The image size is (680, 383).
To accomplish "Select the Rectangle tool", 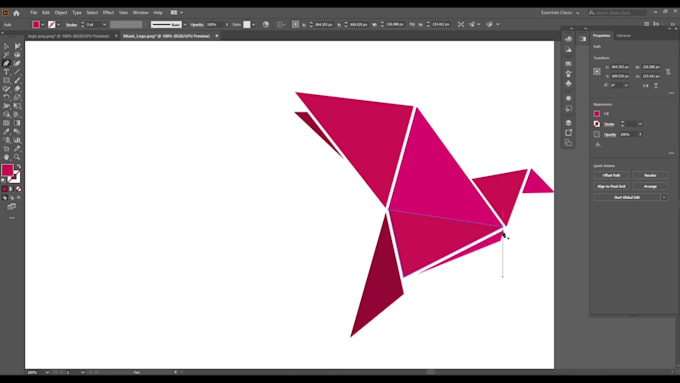I will point(6,80).
